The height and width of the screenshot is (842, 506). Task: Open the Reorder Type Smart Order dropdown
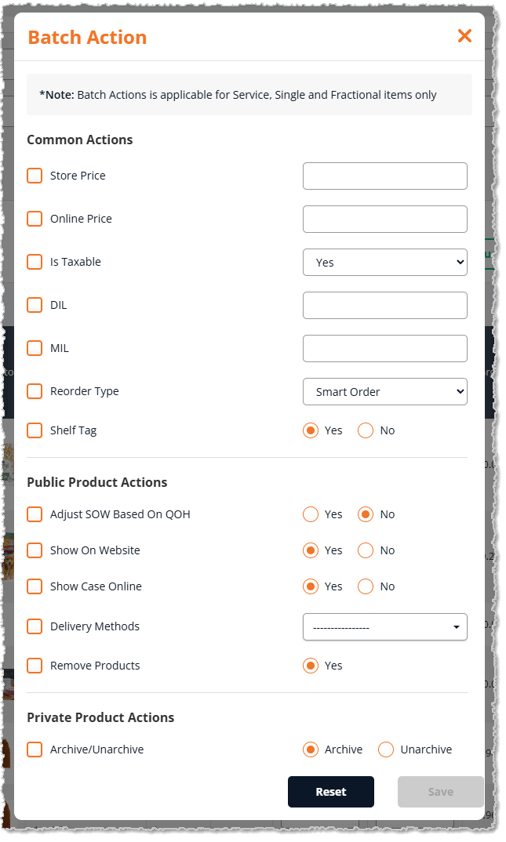(x=385, y=391)
